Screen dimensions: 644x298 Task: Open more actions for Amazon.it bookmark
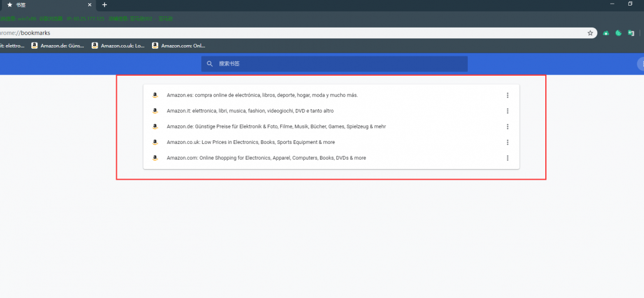pos(508,111)
